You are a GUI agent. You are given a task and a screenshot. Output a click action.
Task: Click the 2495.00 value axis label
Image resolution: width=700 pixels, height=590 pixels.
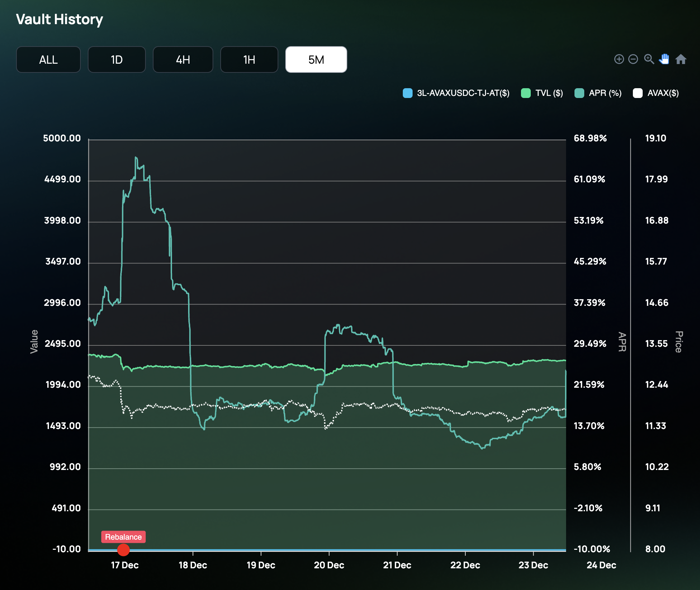tap(63, 344)
